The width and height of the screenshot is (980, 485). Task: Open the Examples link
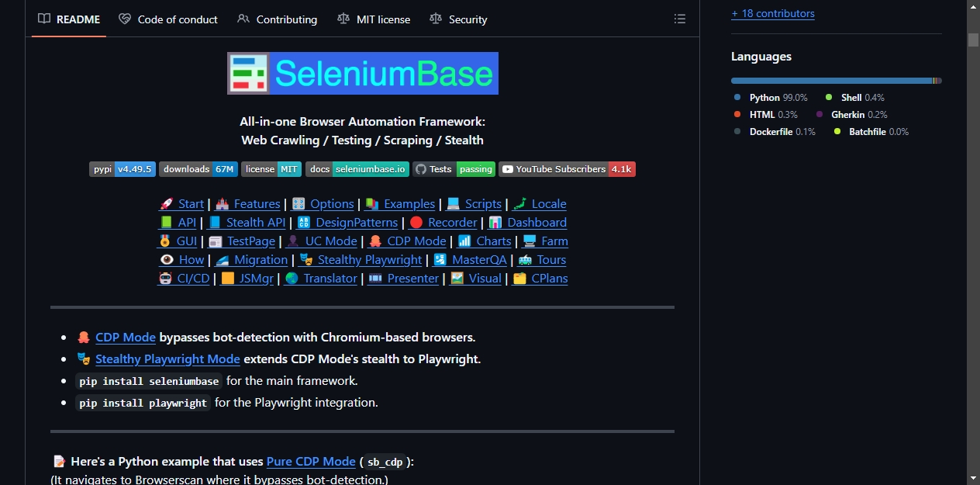tap(399, 204)
